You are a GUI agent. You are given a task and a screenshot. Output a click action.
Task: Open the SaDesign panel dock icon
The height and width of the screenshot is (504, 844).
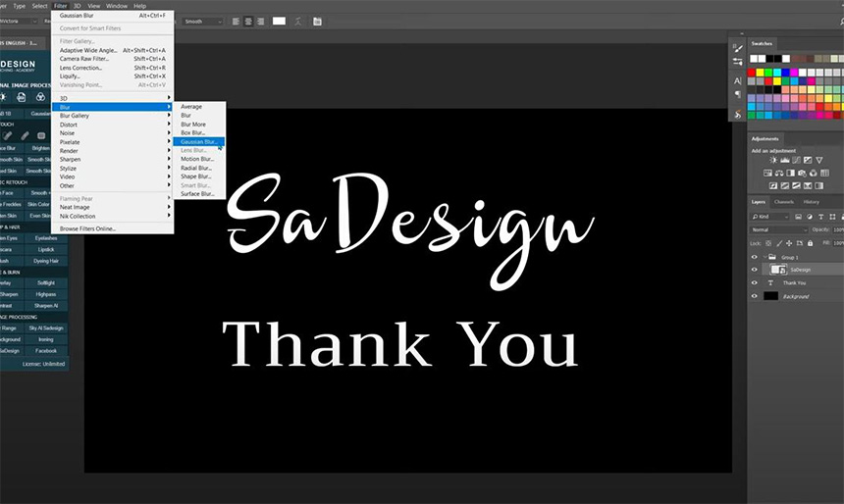click(737, 114)
